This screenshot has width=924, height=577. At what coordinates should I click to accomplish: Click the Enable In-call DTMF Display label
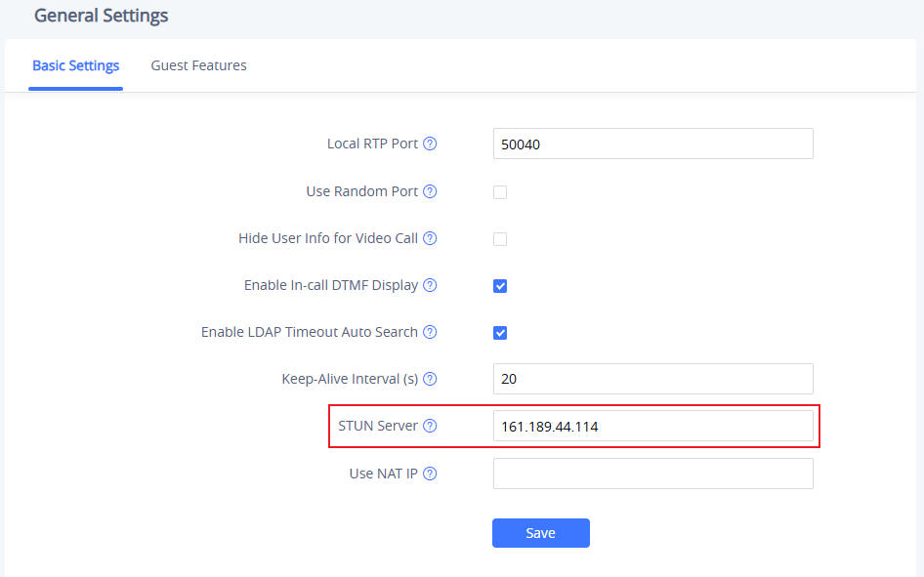click(331, 285)
